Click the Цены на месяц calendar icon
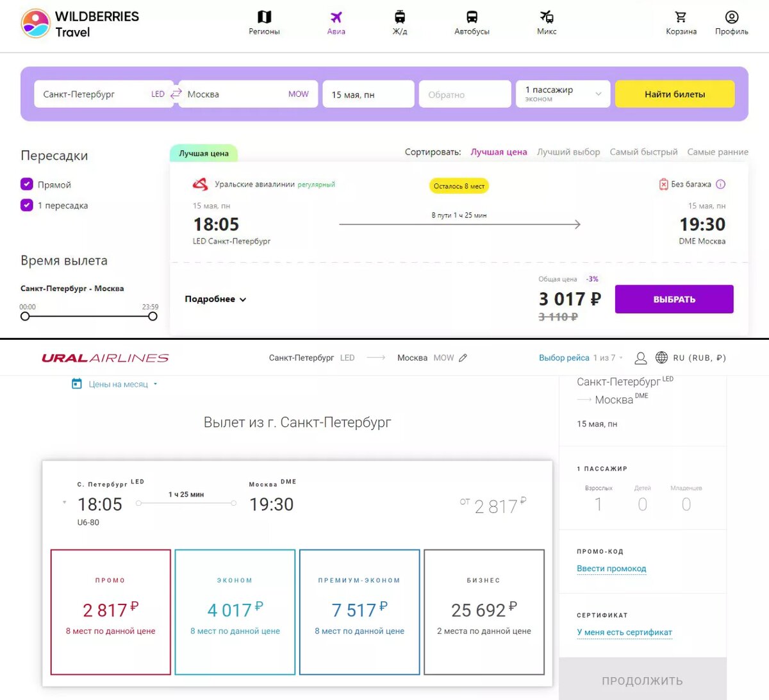Image resolution: width=769 pixels, height=700 pixels. (x=77, y=384)
